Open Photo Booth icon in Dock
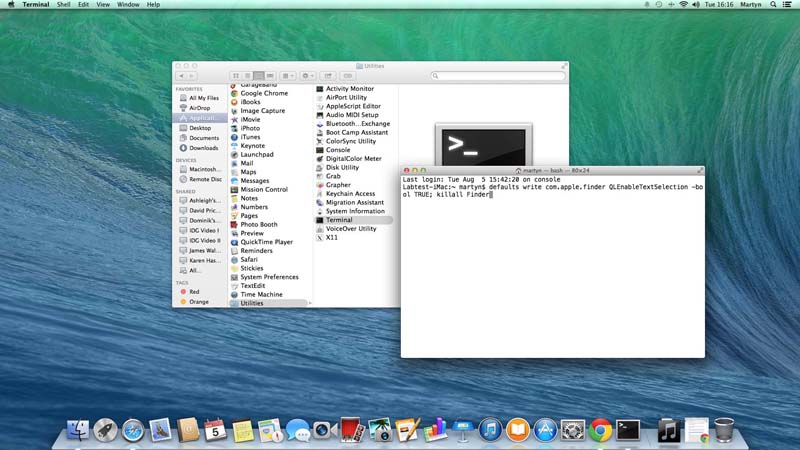Screen dimensions: 800x450 [x=352, y=430]
